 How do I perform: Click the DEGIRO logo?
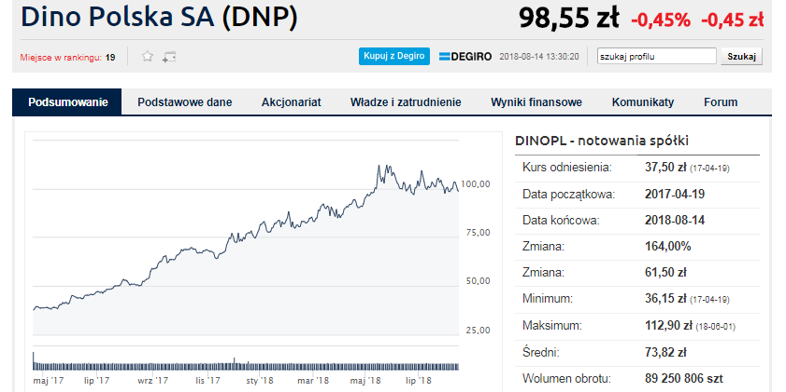pos(465,56)
